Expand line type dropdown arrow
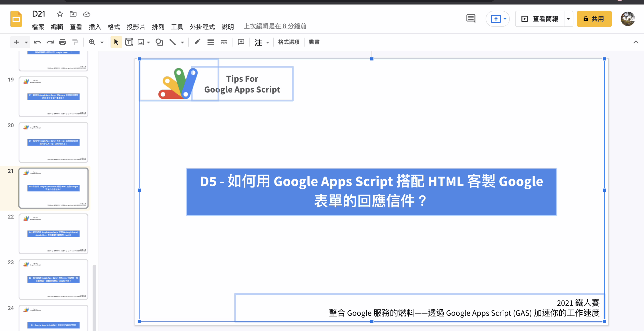The image size is (644, 331). pos(182,42)
